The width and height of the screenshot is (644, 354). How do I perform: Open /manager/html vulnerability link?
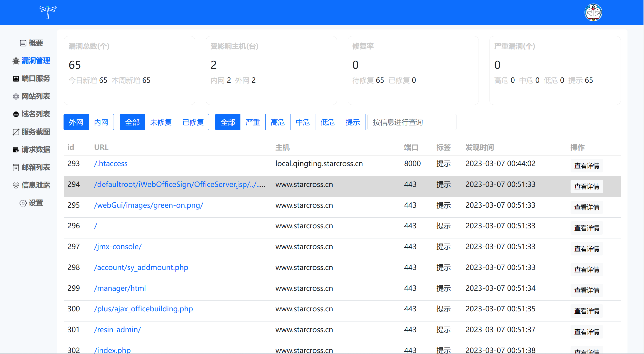pos(120,288)
